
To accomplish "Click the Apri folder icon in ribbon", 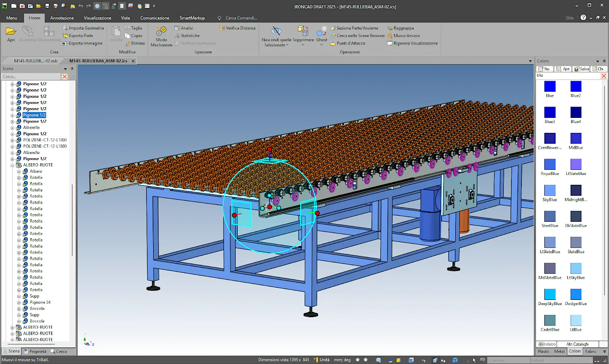I will pos(11,32).
